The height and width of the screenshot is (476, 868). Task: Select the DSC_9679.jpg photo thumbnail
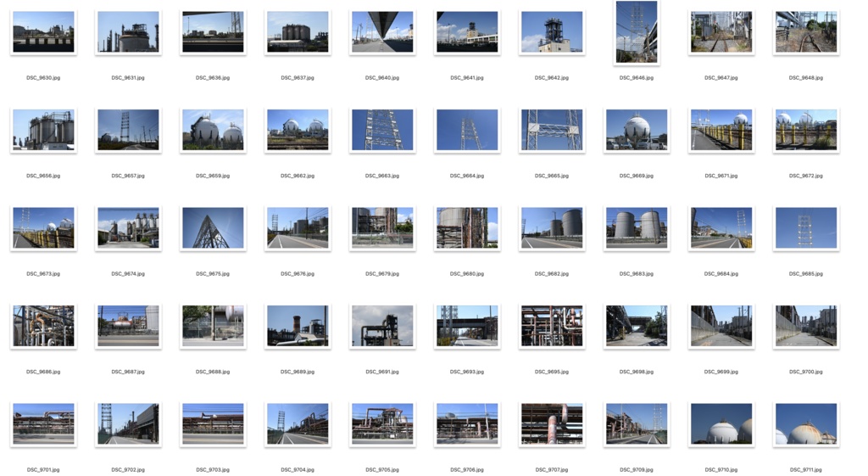382,228
